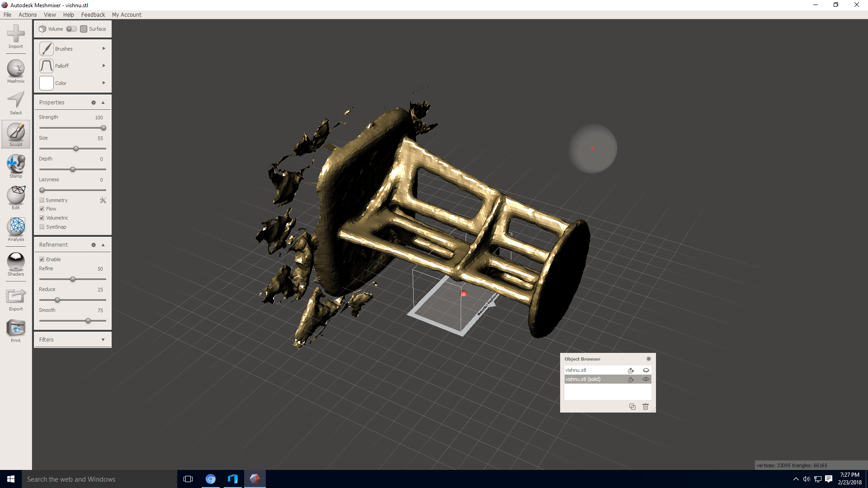
Task: Uncheck Refinement Enable checkbox
Action: [x=42, y=259]
